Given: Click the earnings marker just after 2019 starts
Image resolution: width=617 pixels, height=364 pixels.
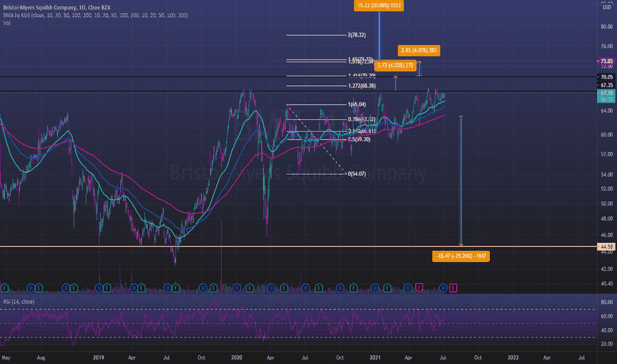Looking at the screenshot, I should click(107, 288).
